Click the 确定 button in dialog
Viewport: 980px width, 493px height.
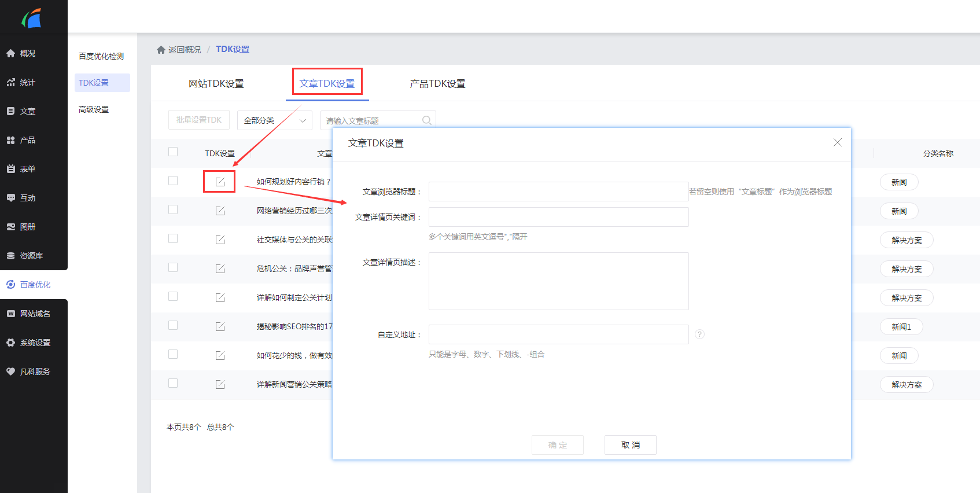click(558, 445)
